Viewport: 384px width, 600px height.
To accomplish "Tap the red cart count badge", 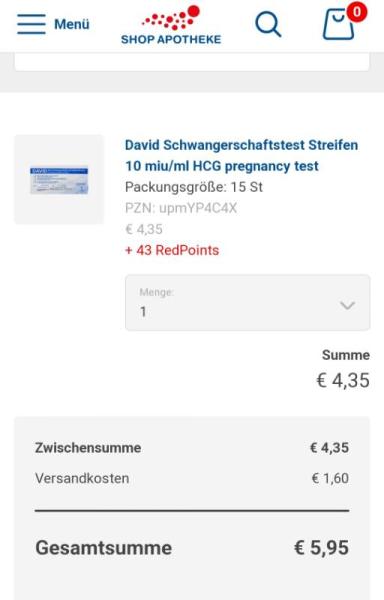I will pyautogui.click(x=356, y=12).
